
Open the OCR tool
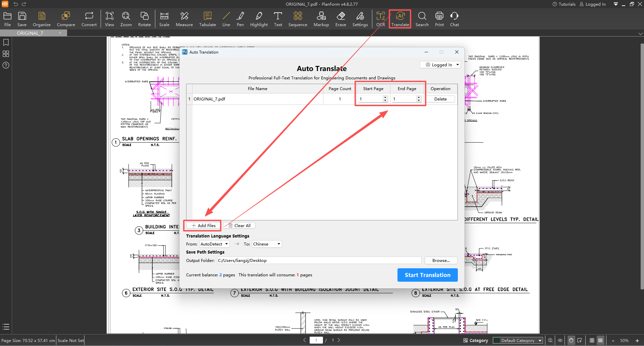380,19
